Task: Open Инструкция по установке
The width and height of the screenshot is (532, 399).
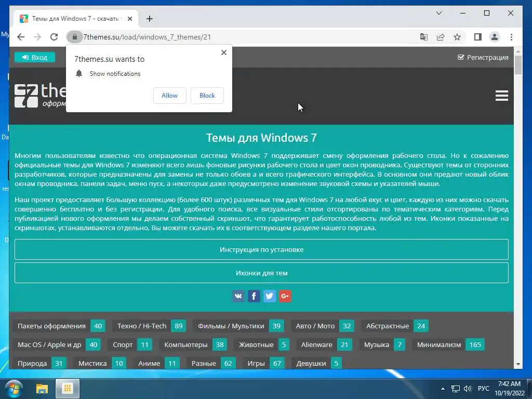Action: 261,249
